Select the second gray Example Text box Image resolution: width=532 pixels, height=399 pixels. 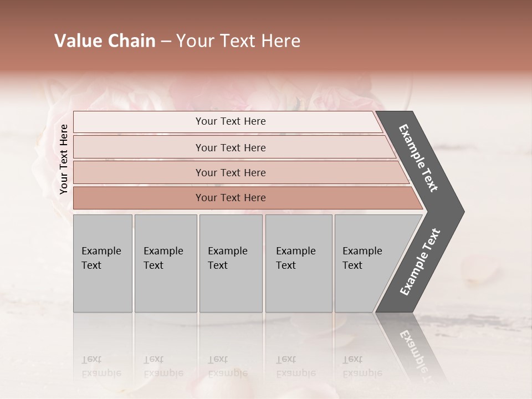(166, 263)
